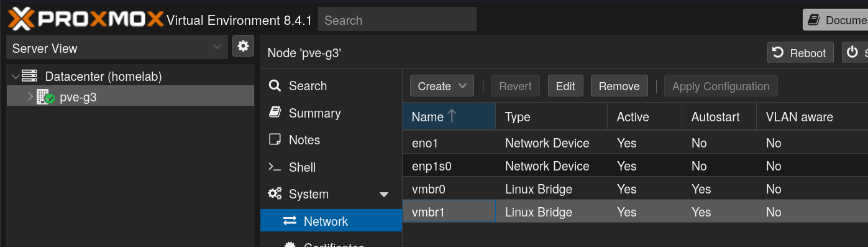Select the pve-g3 node in tree
The image size is (868, 247).
(130, 96)
